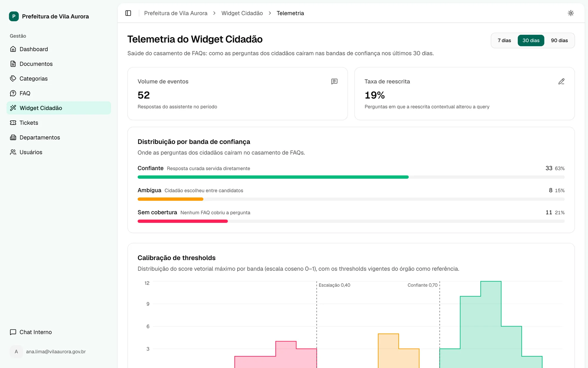Open the FAQ menu item

point(59,93)
